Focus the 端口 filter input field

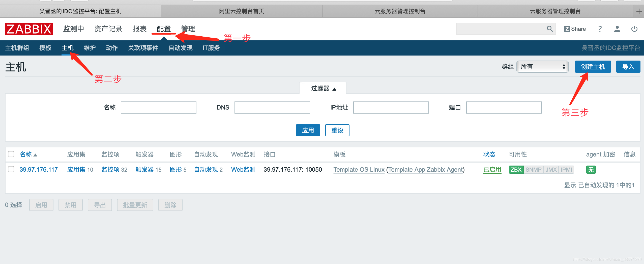click(x=504, y=108)
